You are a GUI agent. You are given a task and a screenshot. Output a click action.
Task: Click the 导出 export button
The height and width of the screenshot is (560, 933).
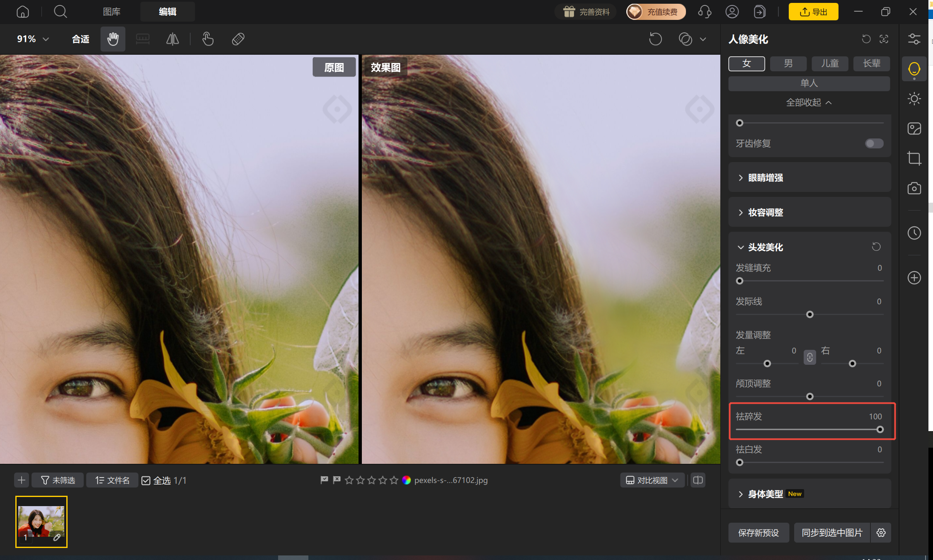tap(813, 12)
